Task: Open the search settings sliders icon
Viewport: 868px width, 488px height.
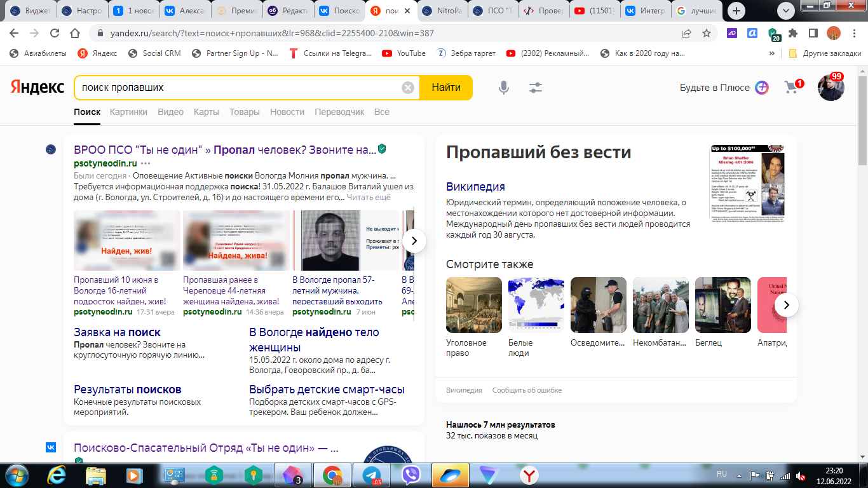Action: 536,88
